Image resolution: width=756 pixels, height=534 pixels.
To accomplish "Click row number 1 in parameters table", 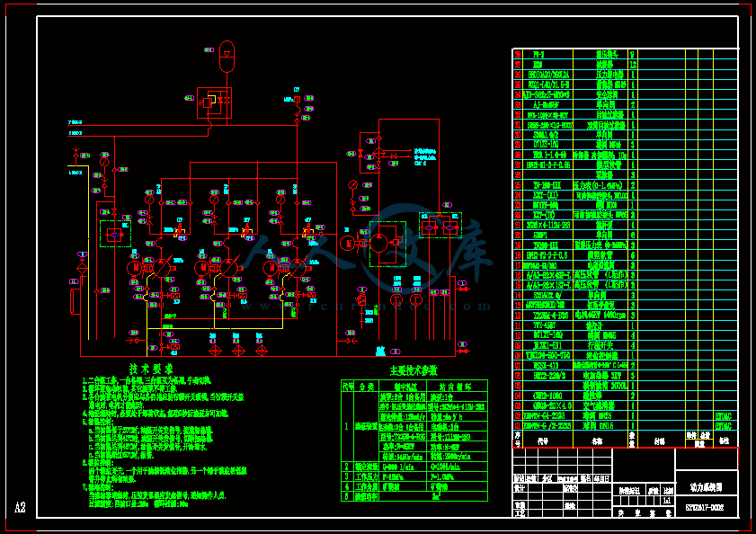I will pos(346,426).
